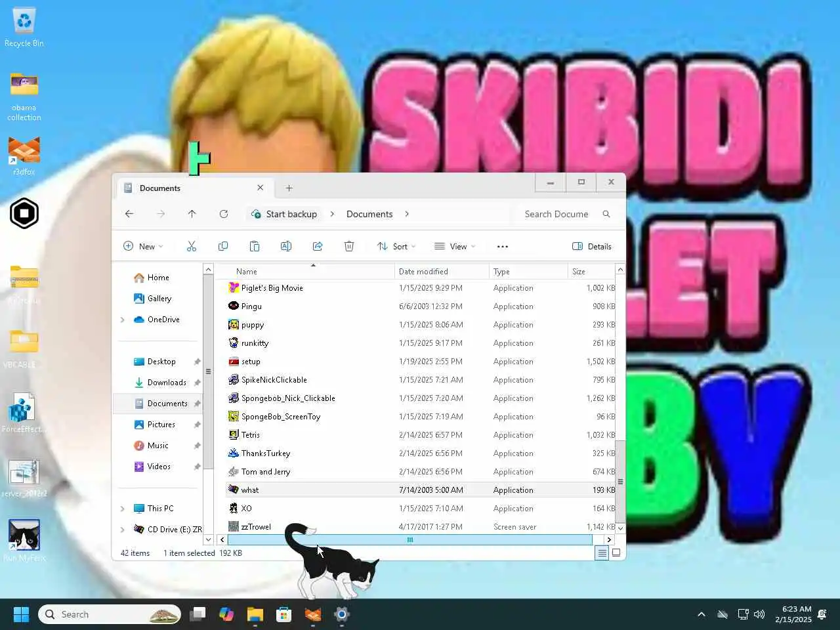The width and height of the screenshot is (840, 630).
Task: Switch to large thumbnails view icon
Action: pos(616,553)
